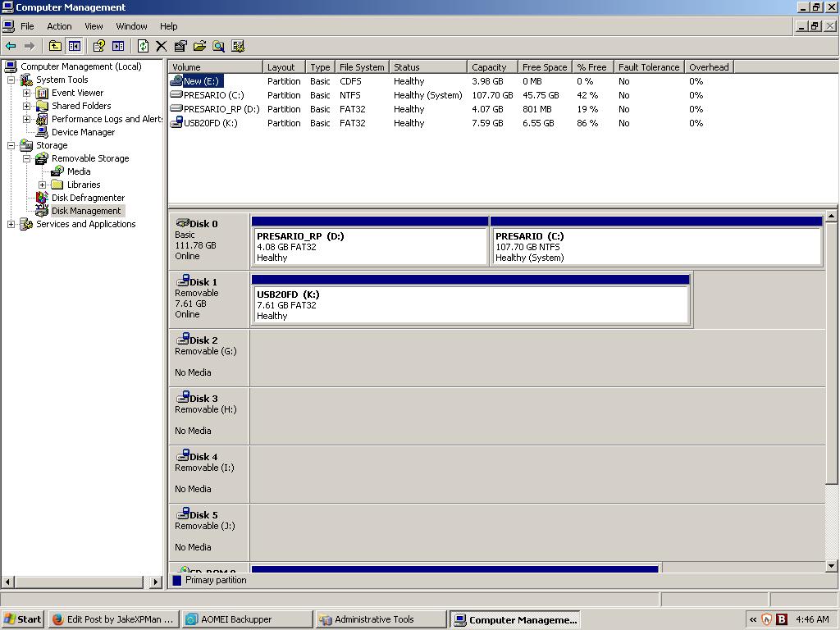Screen dimensions: 840x630
Task: Click the Properties toolbar icon
Action: tap(180, 46)
